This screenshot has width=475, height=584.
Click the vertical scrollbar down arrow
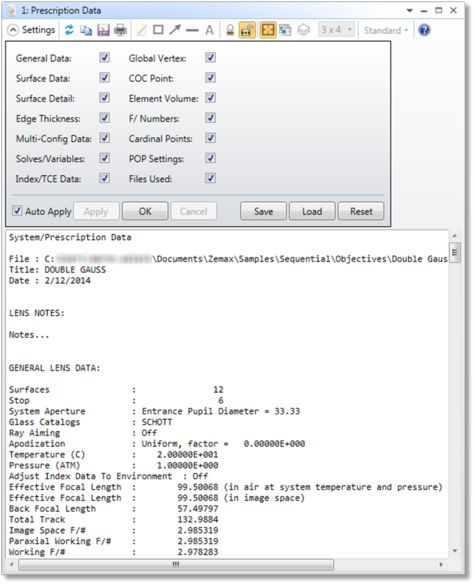pos(455,551)
